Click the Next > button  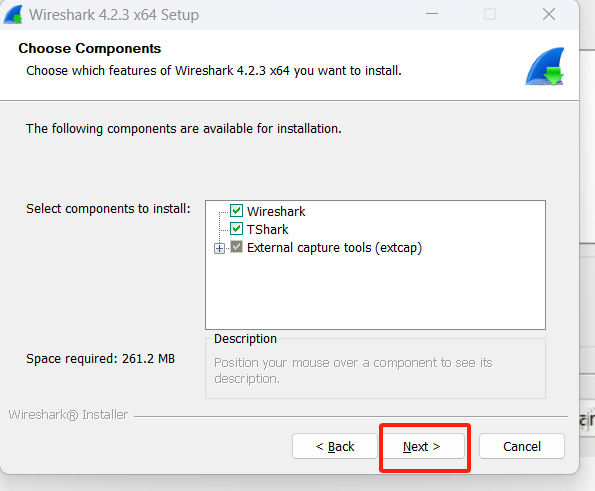pyautogui.click(x=422, y=446)
